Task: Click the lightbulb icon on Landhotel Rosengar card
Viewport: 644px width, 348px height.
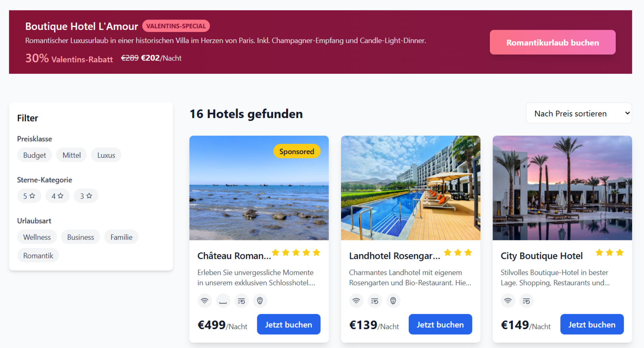Action: 393,301
